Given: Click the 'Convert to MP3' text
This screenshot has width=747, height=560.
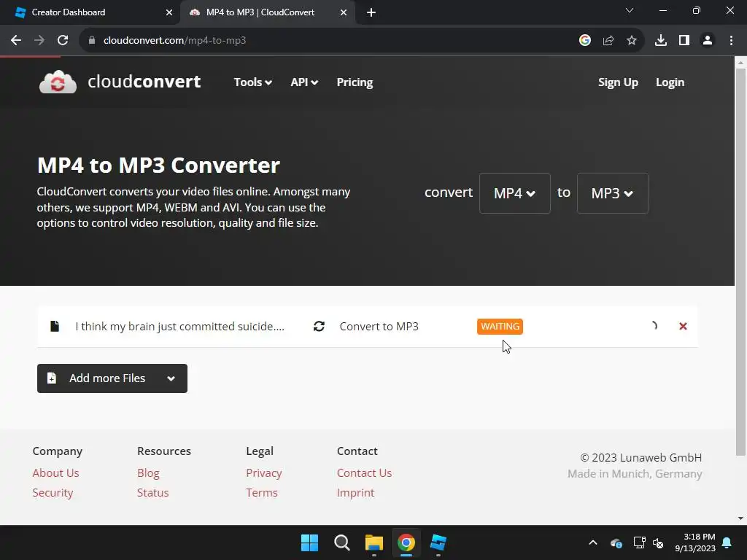Looking at the screenshot, I should click(x=379, y=327).
